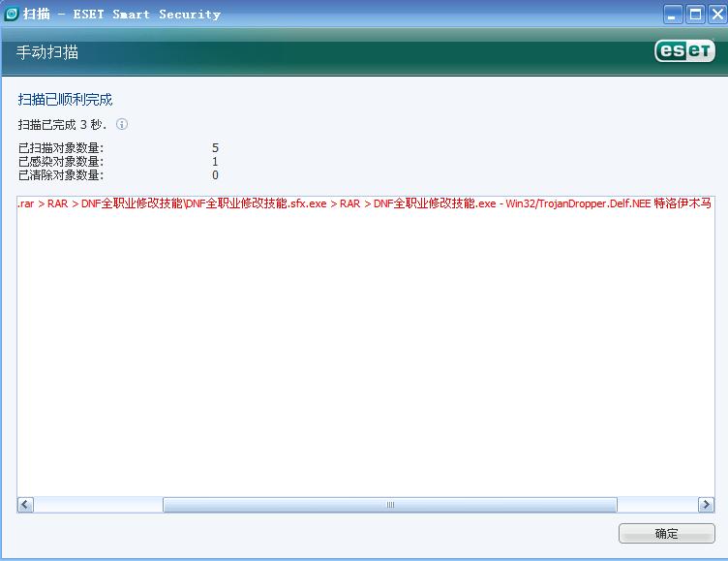The height and width of the screenshot is (561, 728).
Task: Minimize the ESET scan window
Action: coord(673,15)
